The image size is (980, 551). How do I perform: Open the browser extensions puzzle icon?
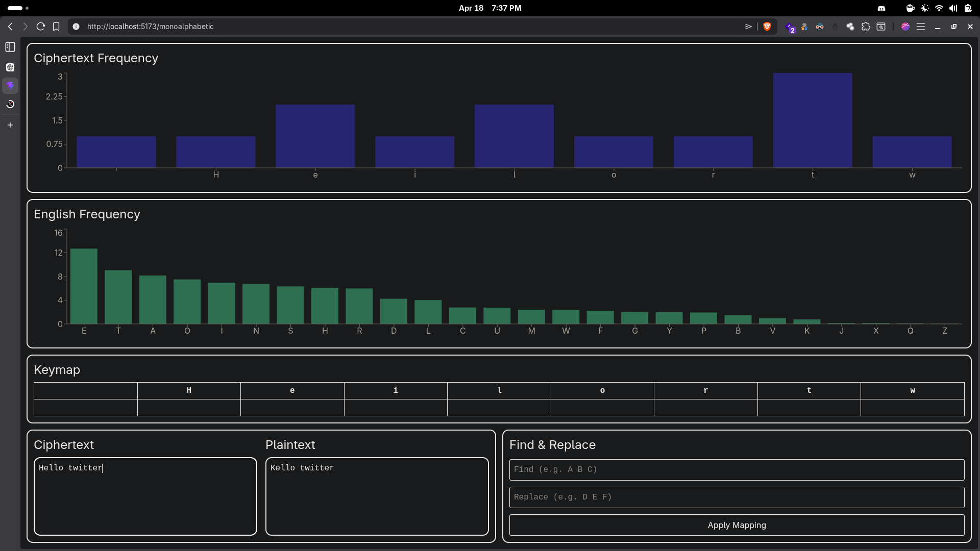point(866,27)
